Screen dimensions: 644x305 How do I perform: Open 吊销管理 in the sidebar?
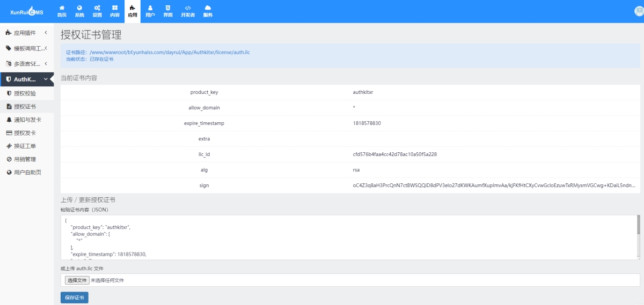tap(25, 159)
